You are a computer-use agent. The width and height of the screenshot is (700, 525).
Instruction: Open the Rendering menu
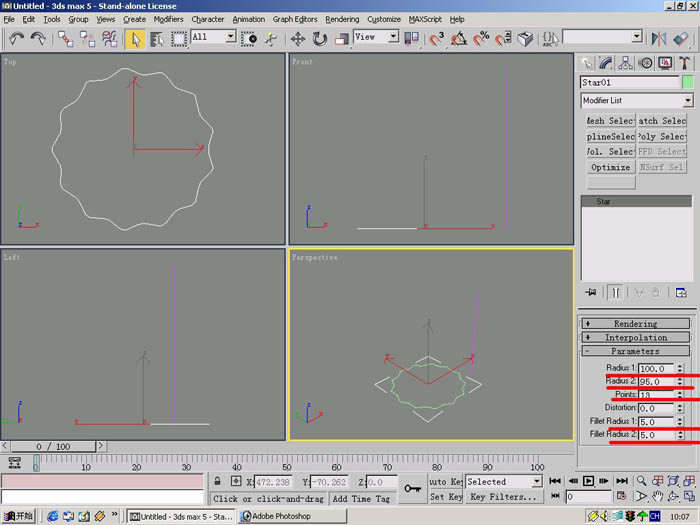click(342, 19)
